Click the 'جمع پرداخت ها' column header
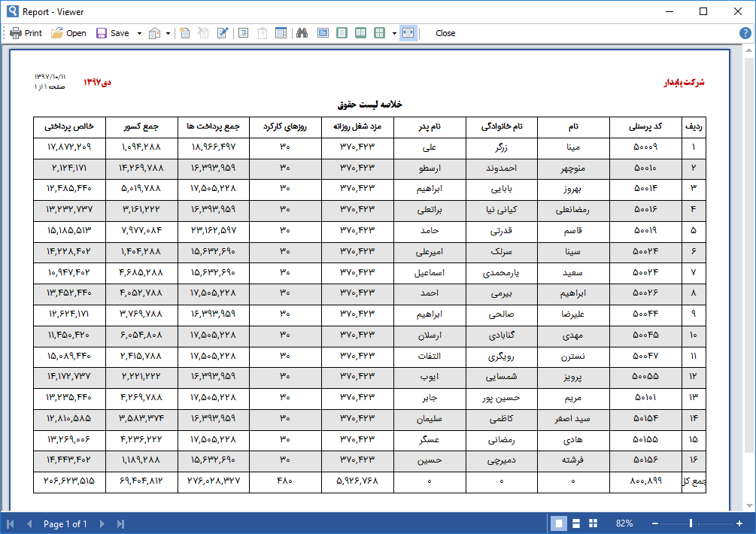The height and width of the screenshot is (534, 756). click(213, 127)
